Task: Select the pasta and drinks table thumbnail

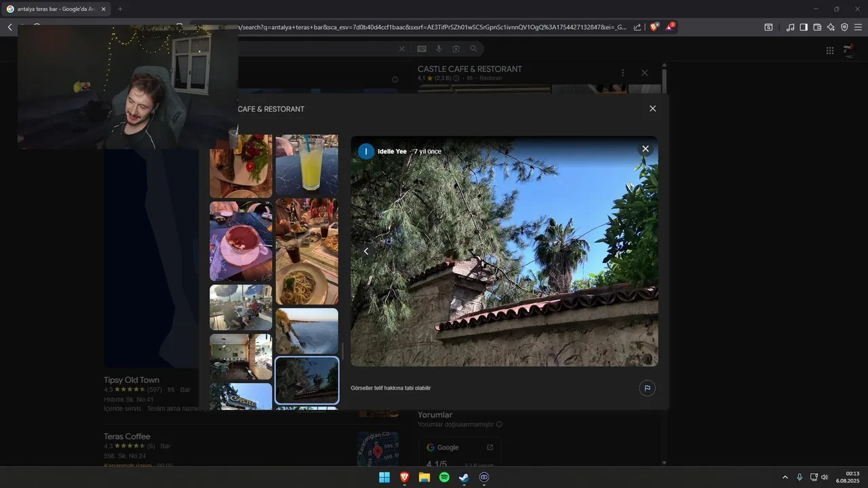Action: pyautogui.click(x=307, y=251)
